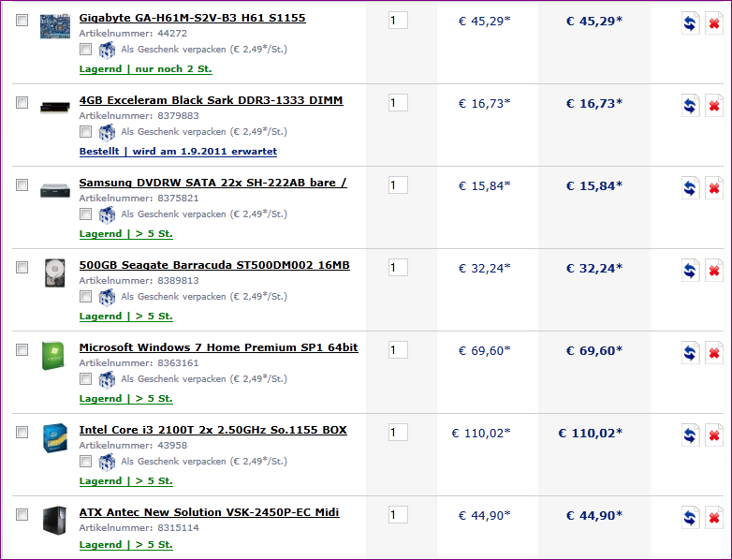The image size is (732, 560).
Task: Click 'Lagernd | nur noch 2 St.' link
Action: tap(146, 69)
